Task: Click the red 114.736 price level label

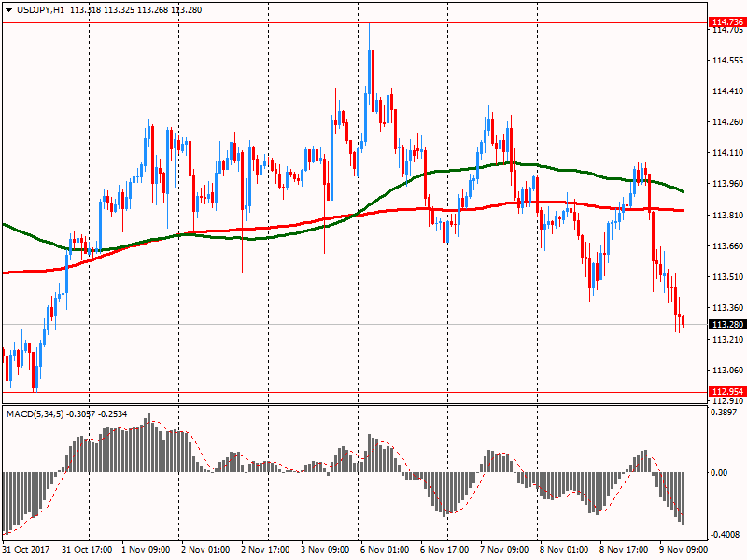Action: click(x=727, y=21)
